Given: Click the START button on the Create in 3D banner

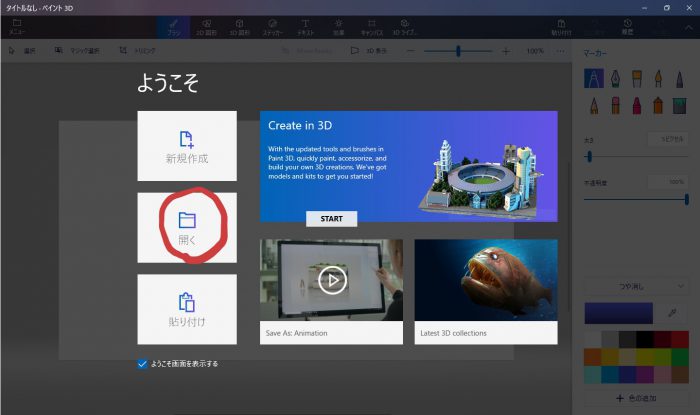Looking at the screenshot, I should click(331, 219).
